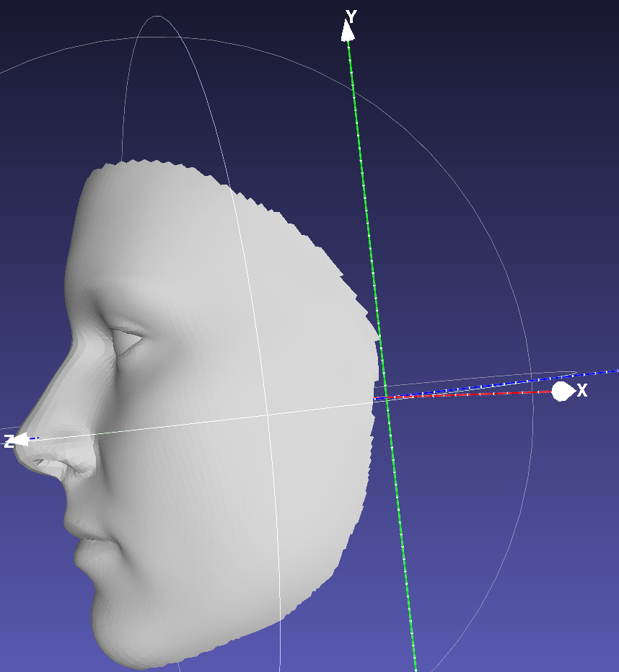The width and height of the screenshot is (619, 672).
Task: Select the white arrowhead of Y axis
Action: [x=348, y=32]
